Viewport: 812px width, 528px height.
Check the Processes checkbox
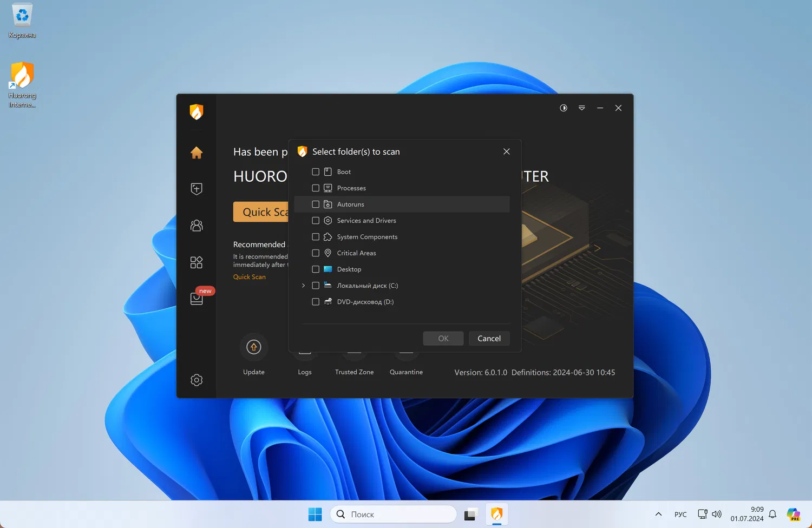point(316,188)
